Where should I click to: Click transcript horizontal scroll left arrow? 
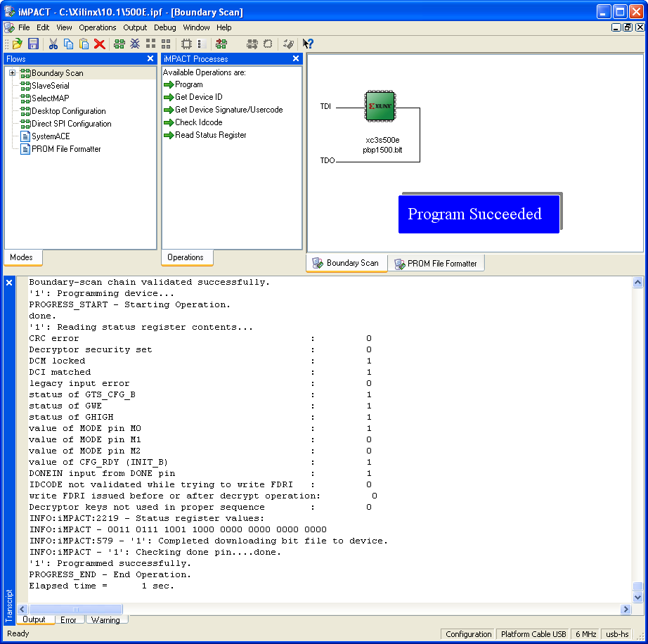pyautogui.click(x=22, y=610)
